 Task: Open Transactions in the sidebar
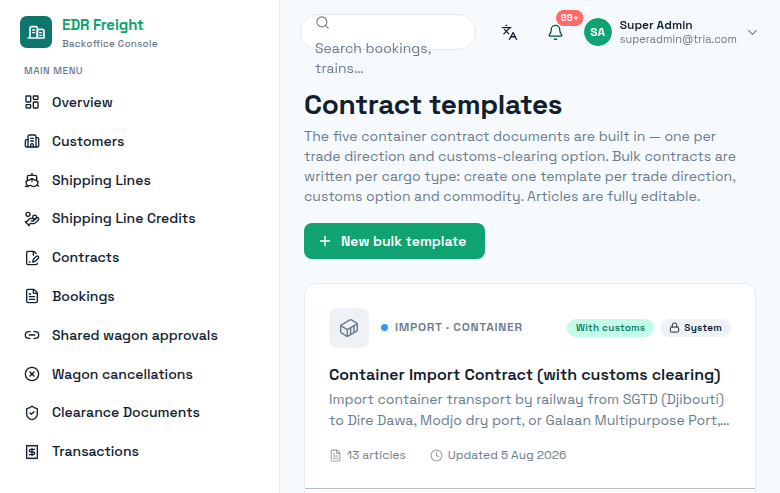click(82, 452)
